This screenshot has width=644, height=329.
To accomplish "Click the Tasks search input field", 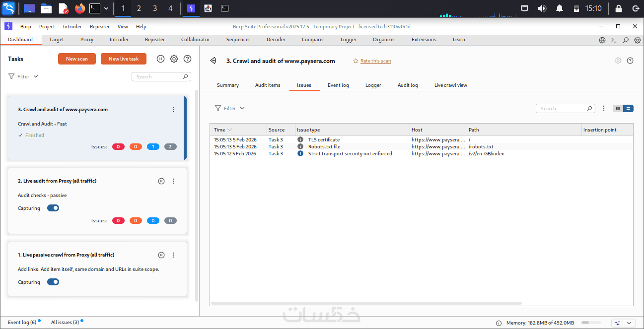I will [161, 77].
